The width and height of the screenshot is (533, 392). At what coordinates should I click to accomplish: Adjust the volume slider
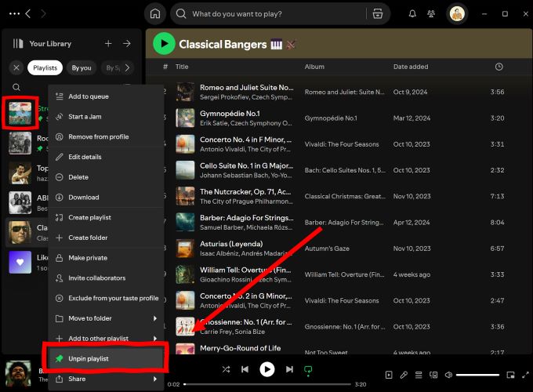coord(477,375)
